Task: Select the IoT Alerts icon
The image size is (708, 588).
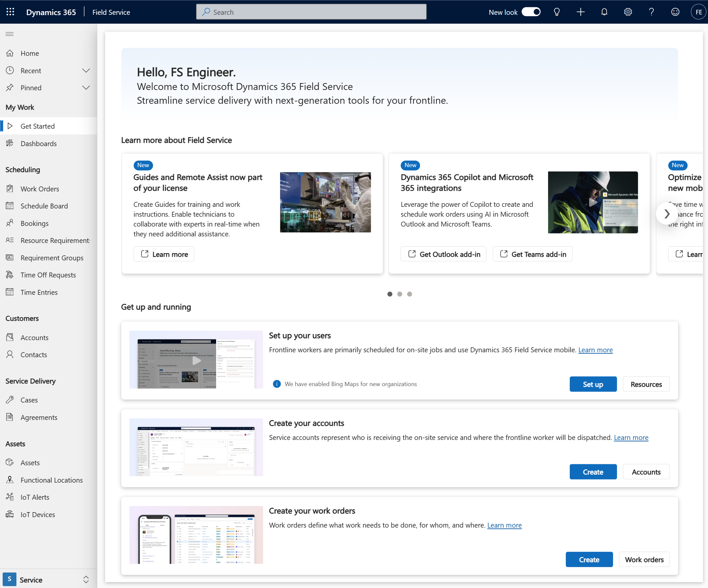Action: coord(11,496)
